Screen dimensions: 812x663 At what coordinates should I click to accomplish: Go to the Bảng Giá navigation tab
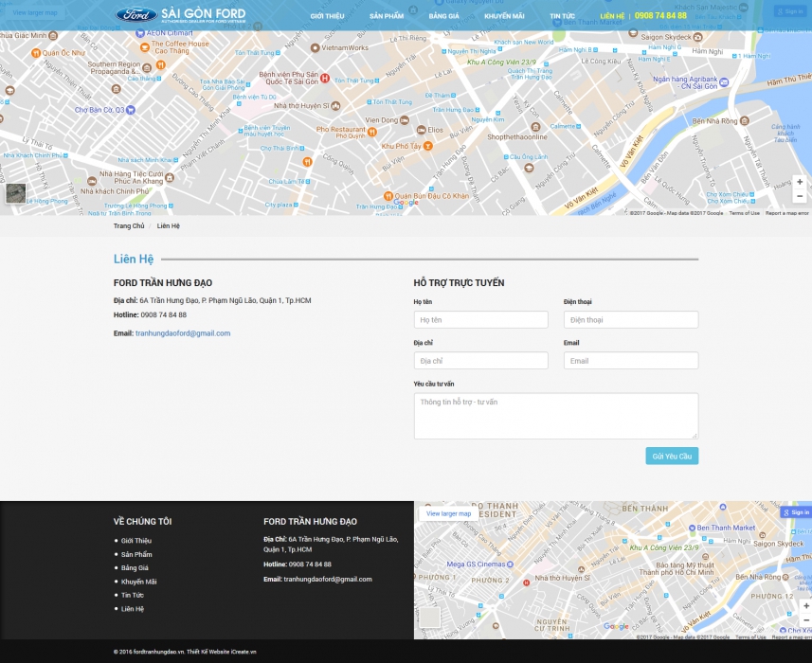pos(443,16)
